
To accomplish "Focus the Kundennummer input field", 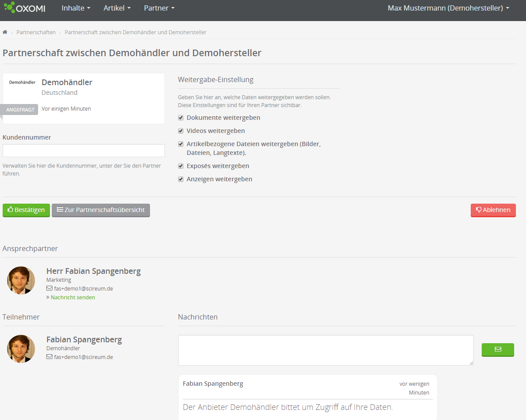I will (84, 151).
